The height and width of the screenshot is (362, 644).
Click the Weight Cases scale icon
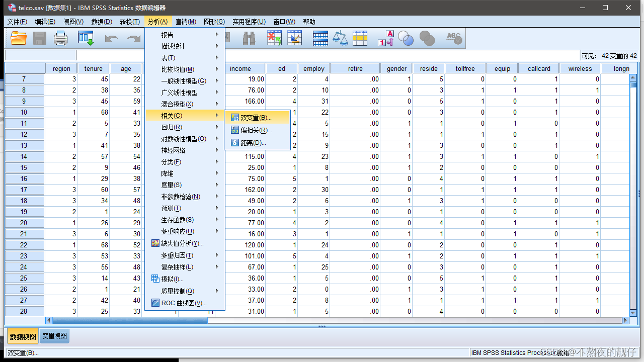341,38
